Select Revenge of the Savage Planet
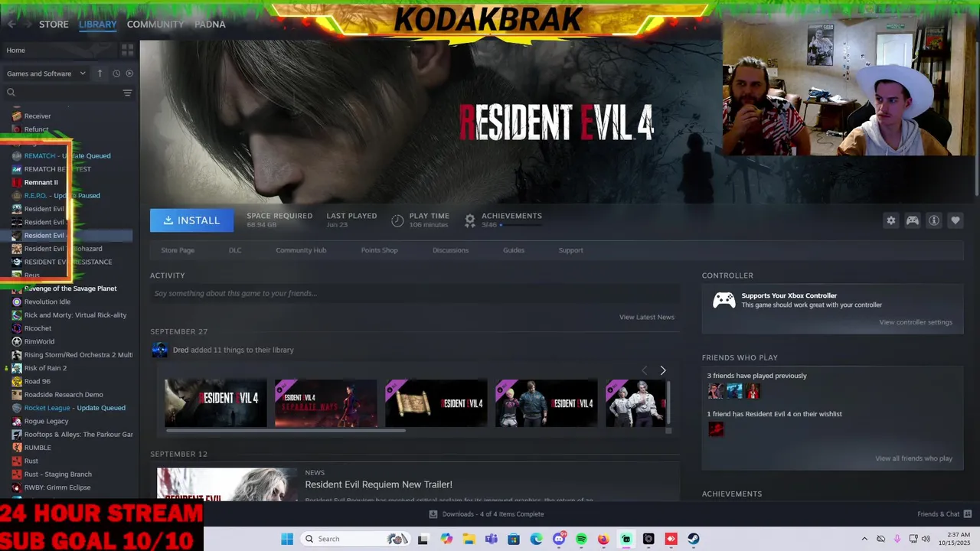 [70, 289]
